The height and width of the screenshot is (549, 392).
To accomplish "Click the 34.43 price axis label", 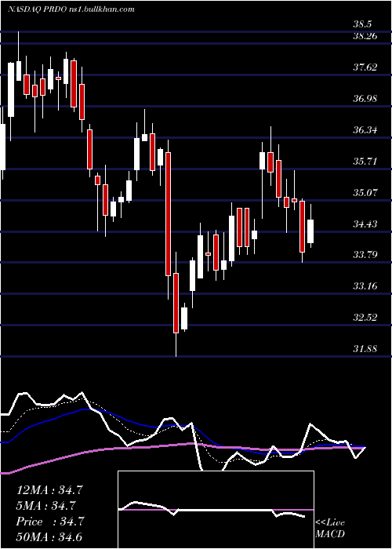I will click(x=365, y=224).
